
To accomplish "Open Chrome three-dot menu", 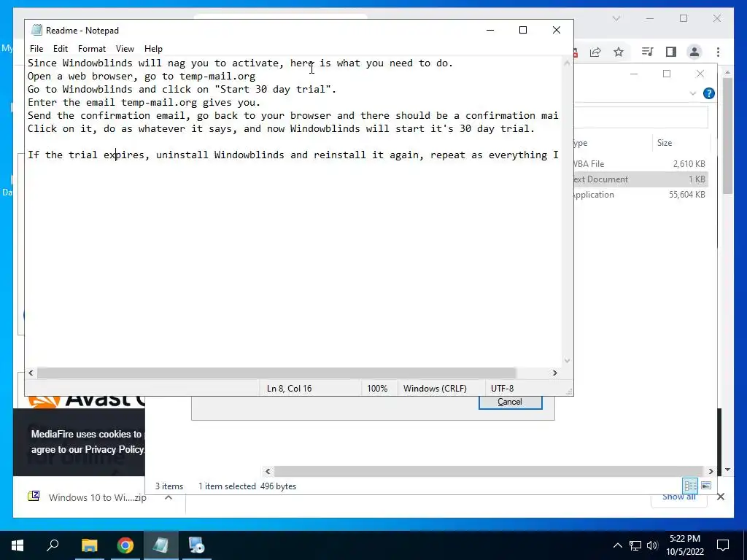I will (718, 52).
